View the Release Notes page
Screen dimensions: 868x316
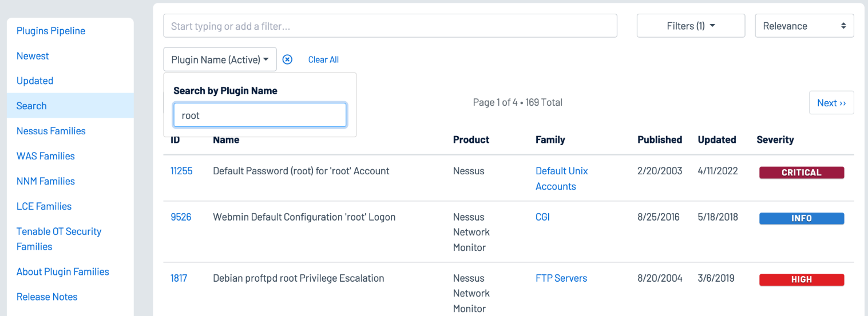[47, 297]
